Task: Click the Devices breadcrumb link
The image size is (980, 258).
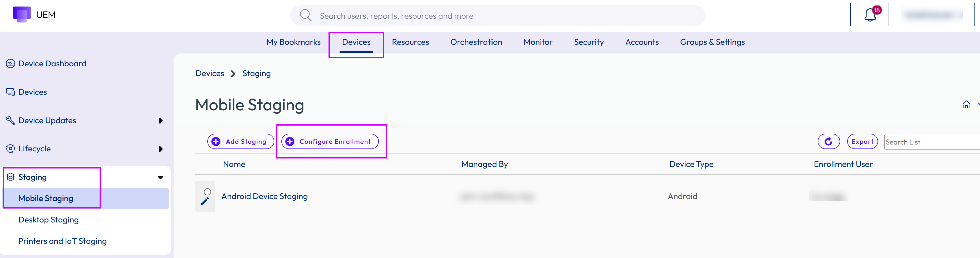Action: click(x=210, y=73)
